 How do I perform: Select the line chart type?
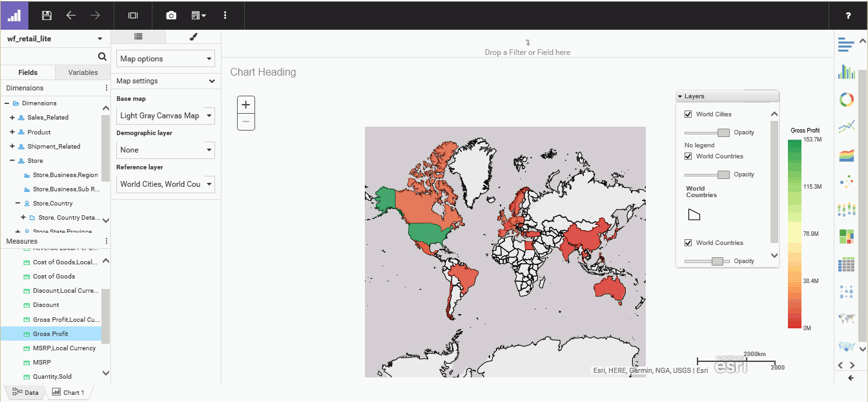[x=846, y=127]
